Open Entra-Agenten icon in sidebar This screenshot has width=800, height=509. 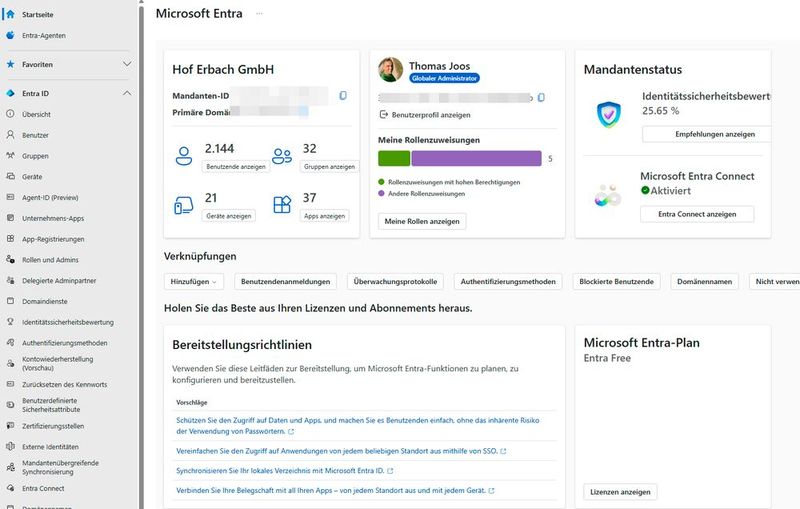point(10,35)
